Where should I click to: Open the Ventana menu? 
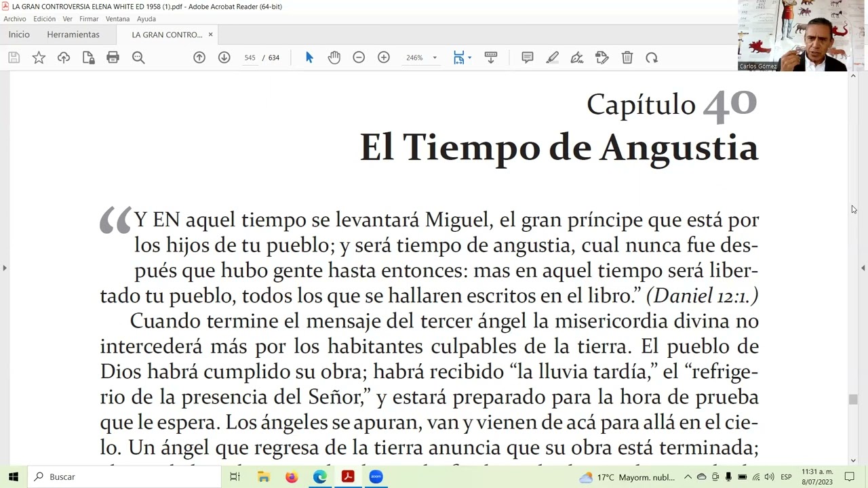tap(118, 19)
